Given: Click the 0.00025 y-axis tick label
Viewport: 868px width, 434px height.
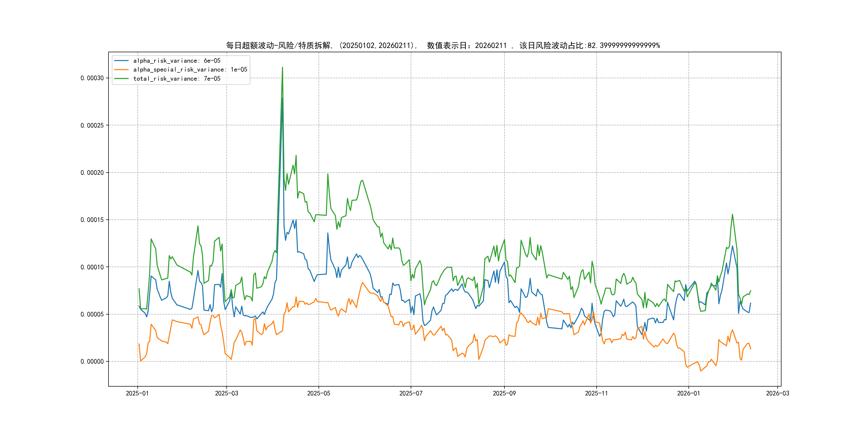Looking at the screenshot, I should point(92,125).
